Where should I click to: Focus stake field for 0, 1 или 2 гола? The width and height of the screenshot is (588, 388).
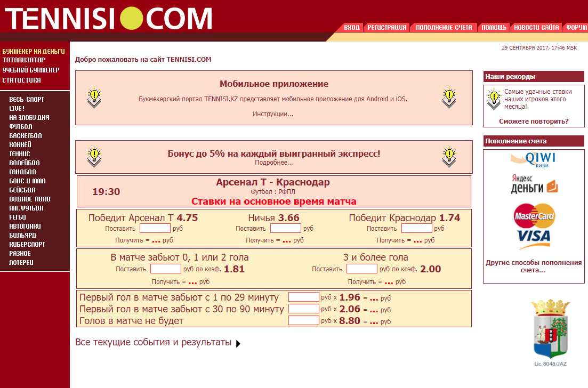pos(166,269)
